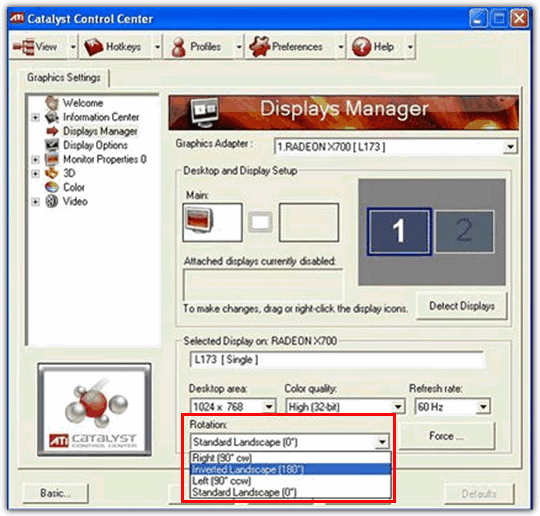Expand the Profiles dropdown arrow

pos(239,47)
